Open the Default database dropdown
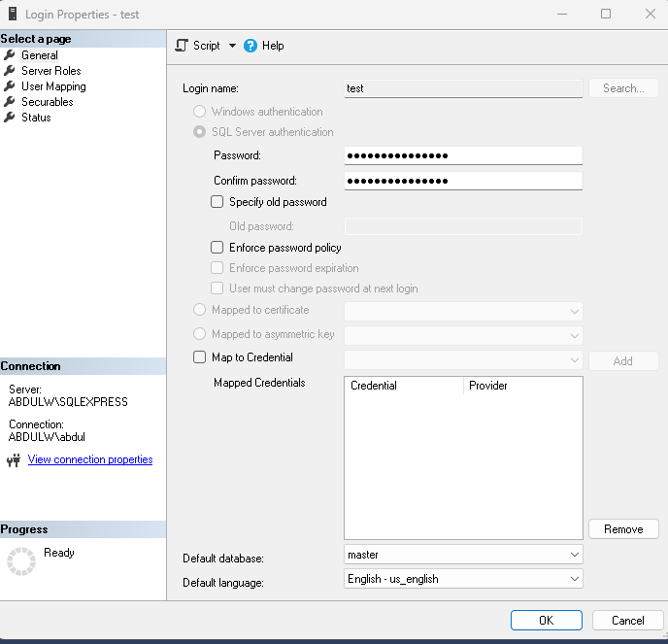The width and height of the screenshot is (668, 644). [575, 555]
